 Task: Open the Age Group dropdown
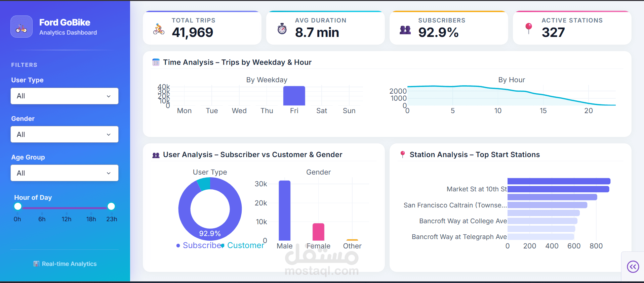[x=65, y=173]
